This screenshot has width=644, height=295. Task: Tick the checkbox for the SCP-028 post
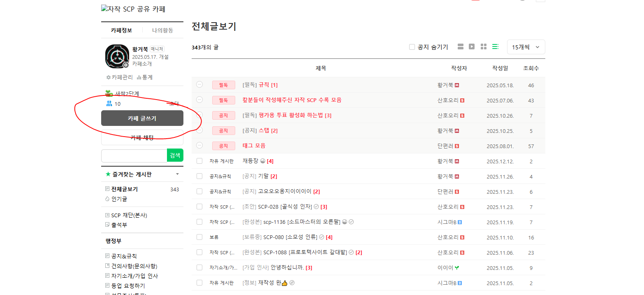199,207
